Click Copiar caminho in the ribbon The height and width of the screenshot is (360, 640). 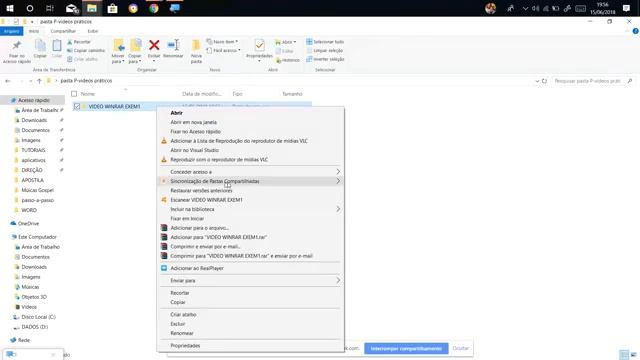(86, 51)
